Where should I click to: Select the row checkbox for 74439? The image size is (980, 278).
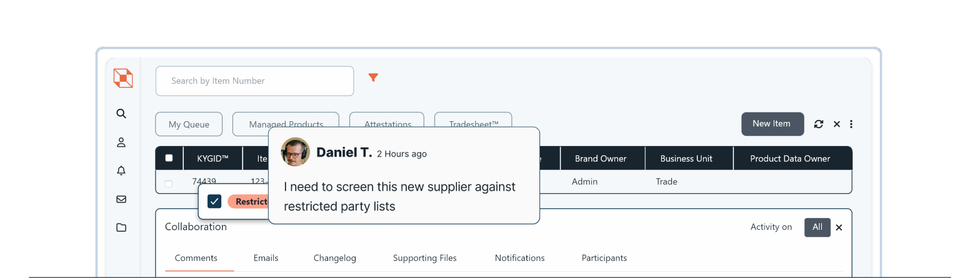[x=168, y=184]
